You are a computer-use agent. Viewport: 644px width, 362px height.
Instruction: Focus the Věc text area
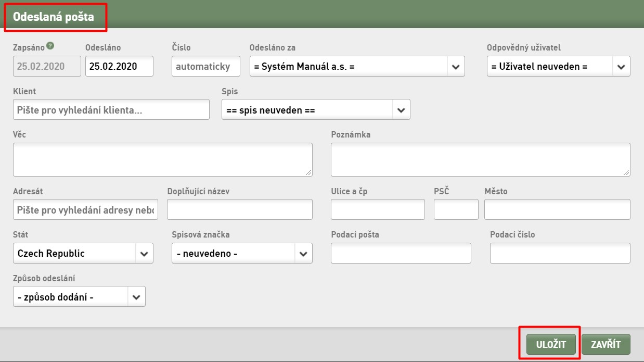[163, 159]
